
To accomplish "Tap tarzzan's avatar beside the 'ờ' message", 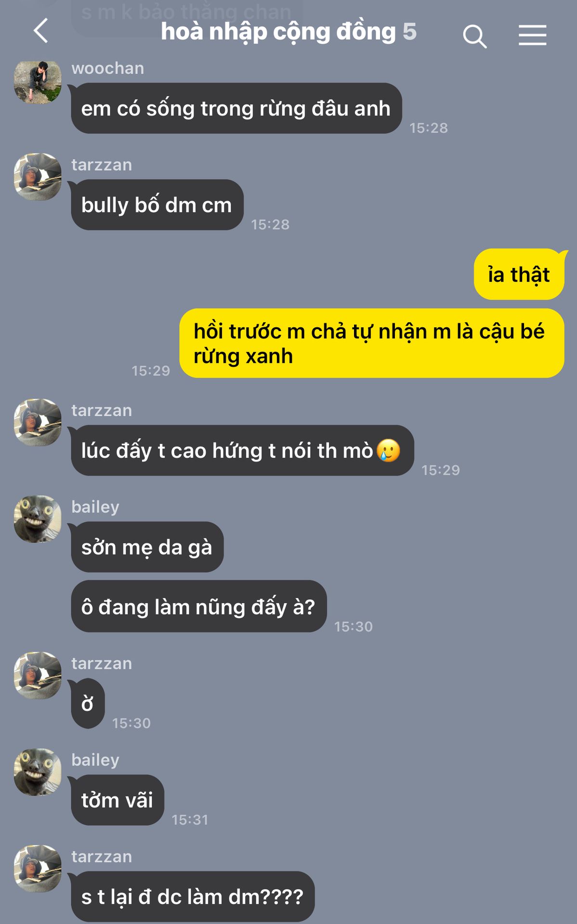I will 38,675.
